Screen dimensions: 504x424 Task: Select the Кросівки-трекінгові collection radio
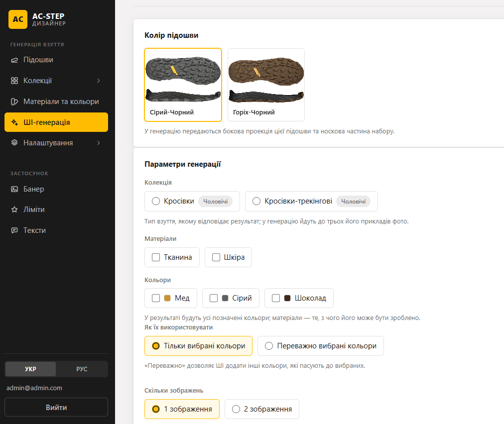click(256, 202)
